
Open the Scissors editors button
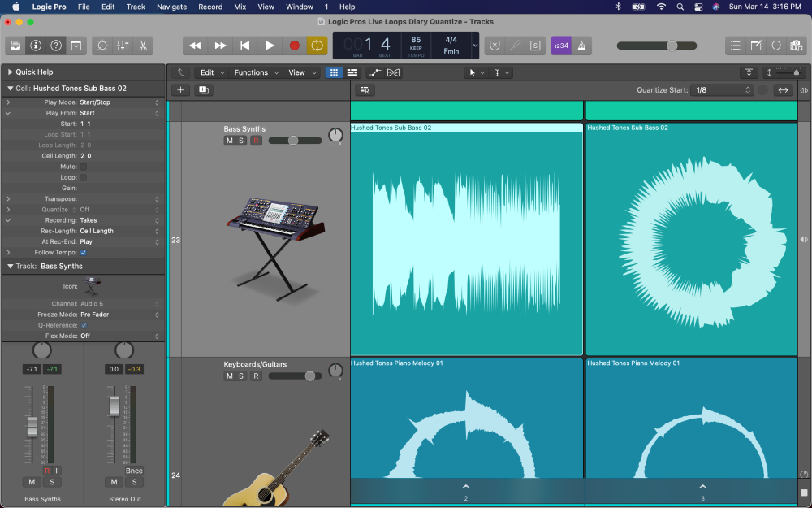tap(143, 46)
